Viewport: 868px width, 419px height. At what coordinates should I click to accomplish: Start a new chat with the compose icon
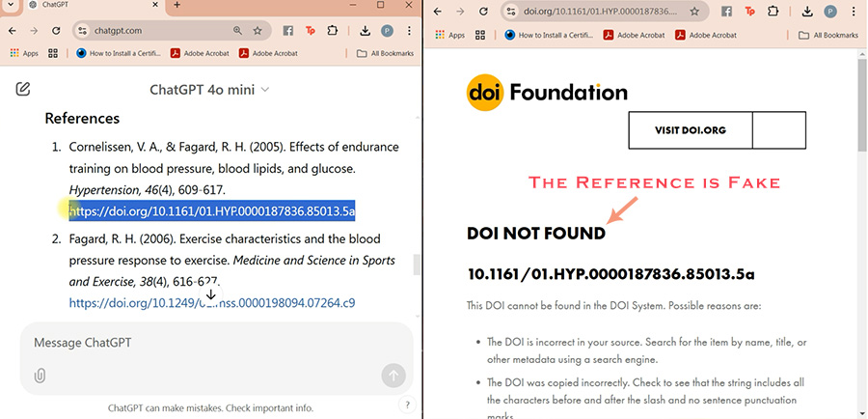23,90
